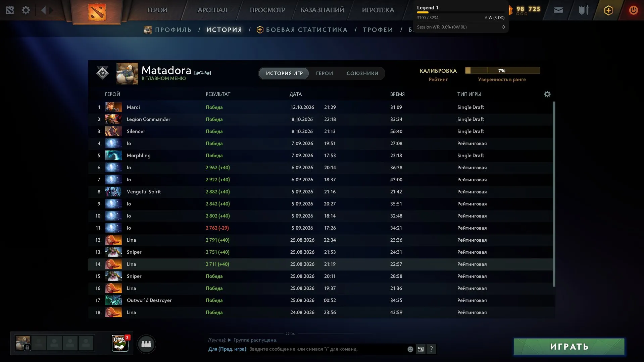Screen dimensions: 644x362
Task: Open the Vengeful Spirit match row
Action: click(320, 192)
